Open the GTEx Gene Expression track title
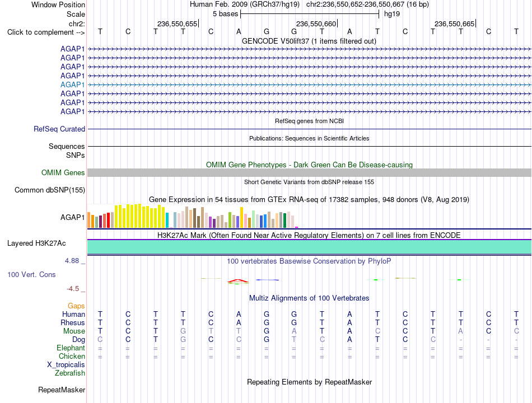The height and width of the screenshot is (403, 532). (x=309, y=199)
